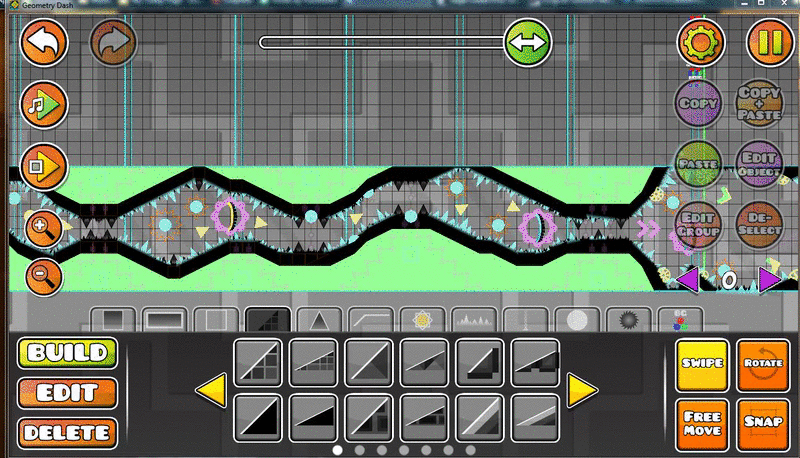Open the sawblade hazards object tab
The image size is (800, 458).
point(629,320)
